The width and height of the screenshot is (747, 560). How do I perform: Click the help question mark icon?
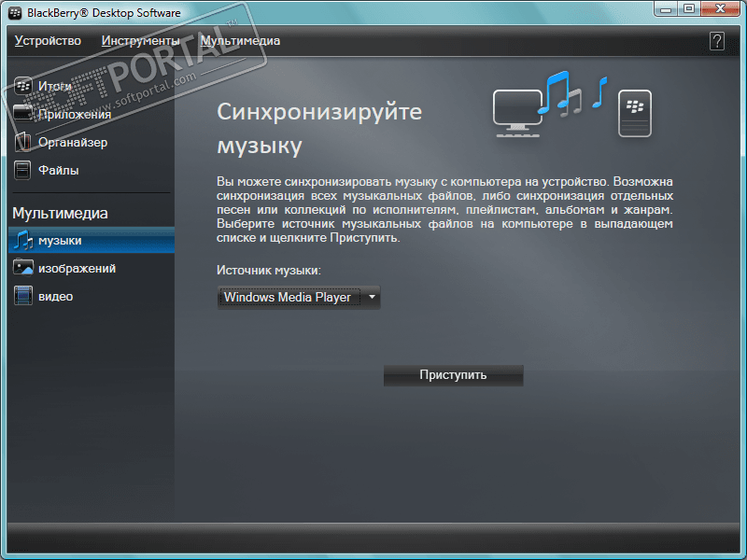click(x=716, y=41)
